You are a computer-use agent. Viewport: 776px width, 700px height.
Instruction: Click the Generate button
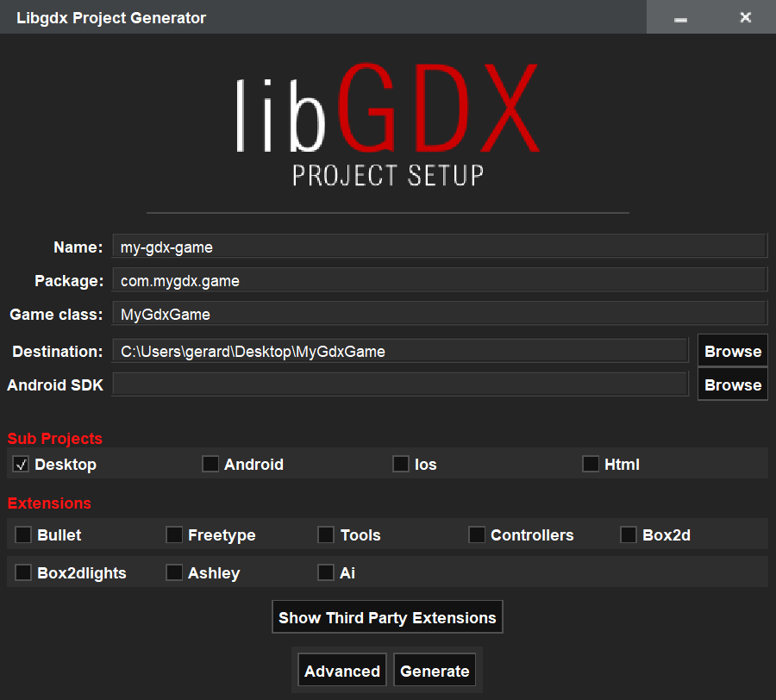tap(435, 671)
